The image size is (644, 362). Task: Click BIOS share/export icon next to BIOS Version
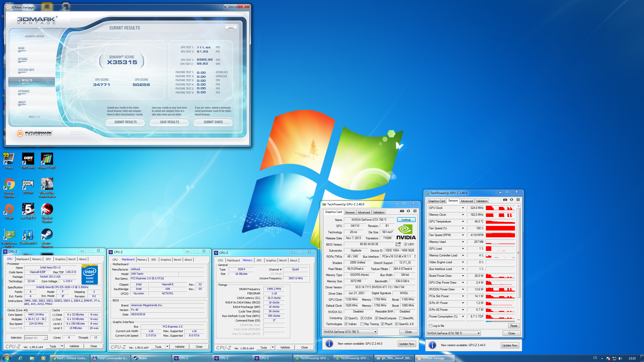(398, 244)
